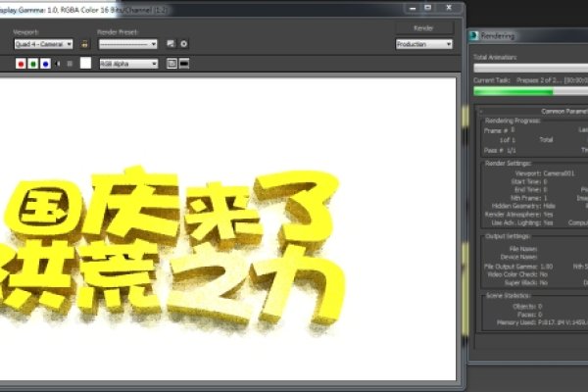Screen dimensions: 588x392
Task: Open the Render Preset dropdown
Action: click(127, 44)
